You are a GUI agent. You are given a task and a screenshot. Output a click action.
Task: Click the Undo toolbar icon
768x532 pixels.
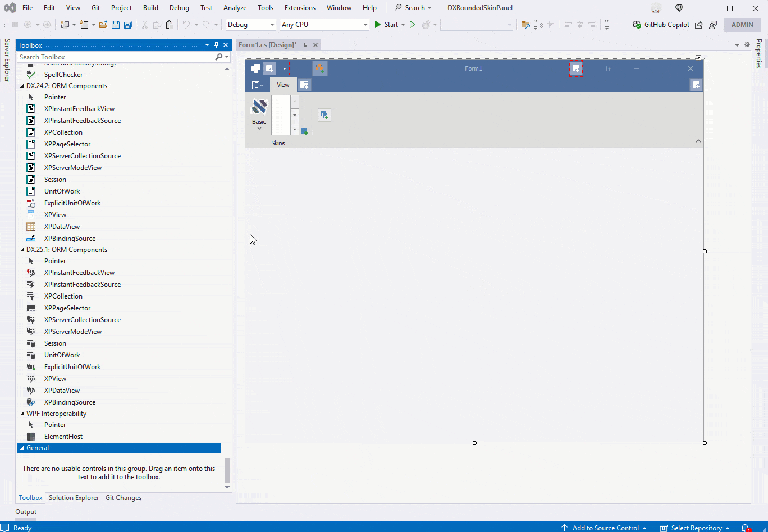click(x=185, y=24)
